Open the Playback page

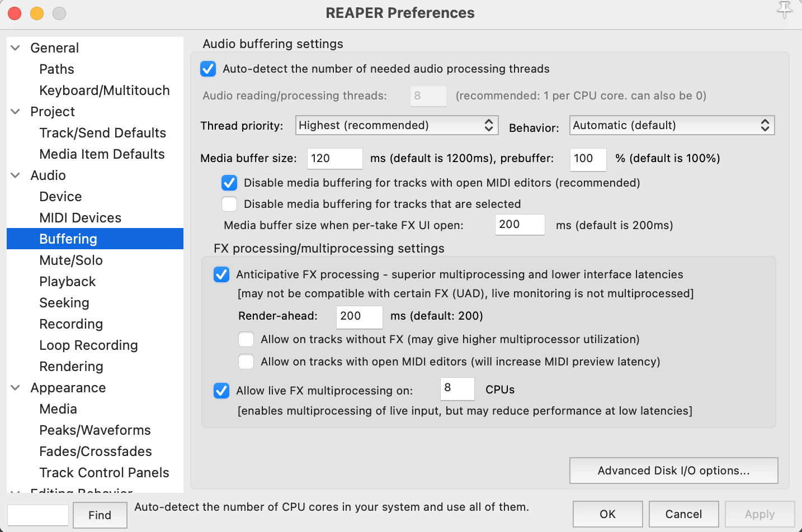click(68, 282)
